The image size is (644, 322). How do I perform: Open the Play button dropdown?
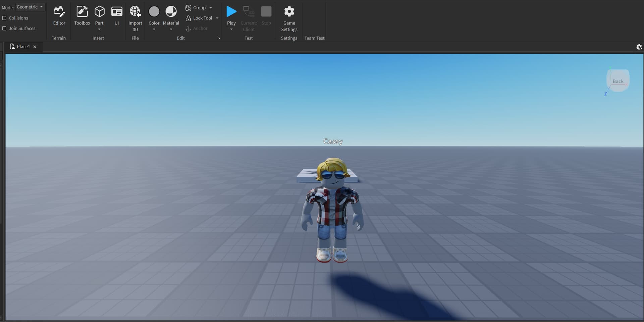point(231,30)
